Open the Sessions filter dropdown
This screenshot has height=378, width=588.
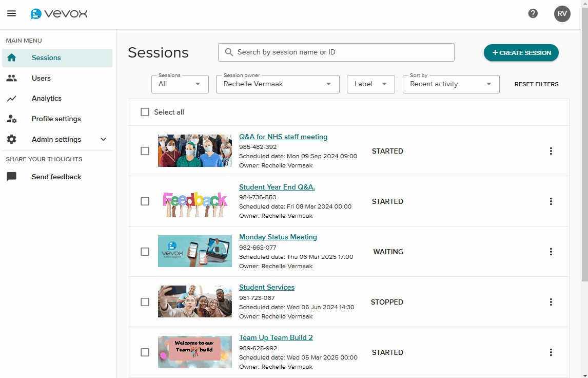(x=180, y=84)
